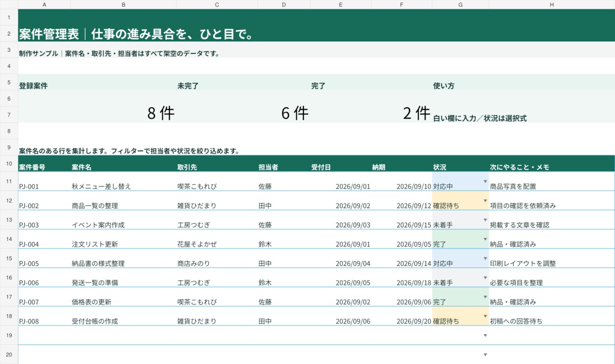Select cell PJ-005
Image resolution: width=615 pixels, height=364 pixels.
(44, 259)
